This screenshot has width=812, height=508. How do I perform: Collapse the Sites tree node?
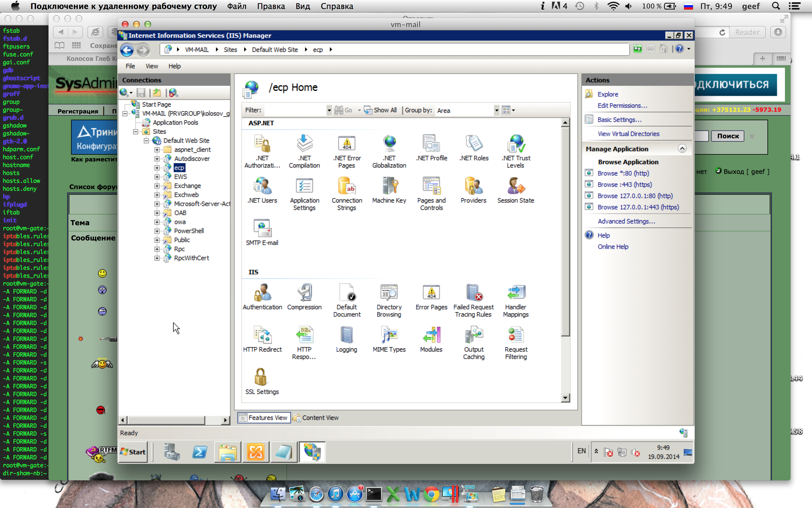pyautogui.click(x=136, y=131)
